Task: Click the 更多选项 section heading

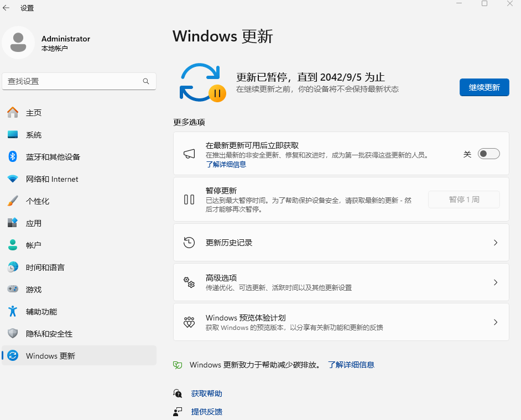Action: pos(189,122)
